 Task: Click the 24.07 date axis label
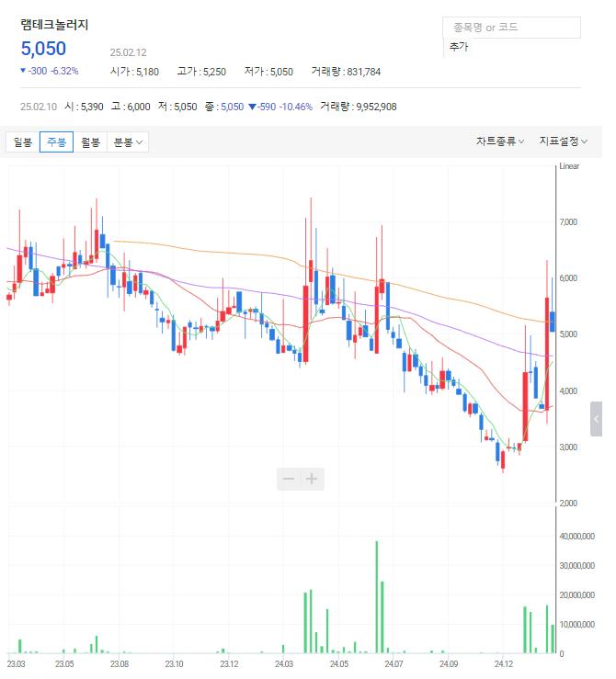coord(394,664)
